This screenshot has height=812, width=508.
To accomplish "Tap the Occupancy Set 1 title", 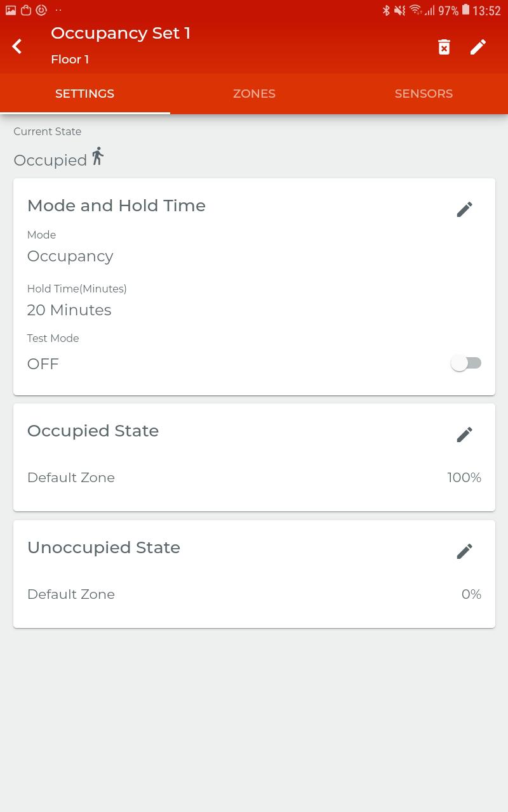I will click(121, 33).
